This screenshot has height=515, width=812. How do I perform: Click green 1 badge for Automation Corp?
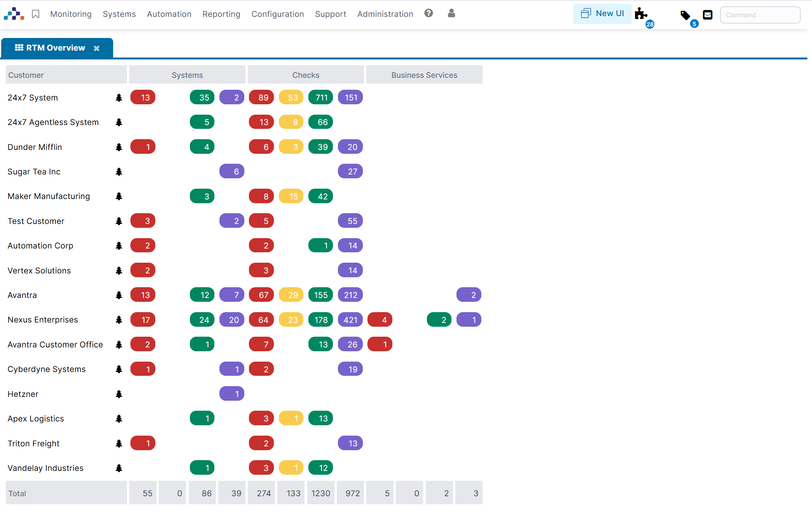click(321, 245)
